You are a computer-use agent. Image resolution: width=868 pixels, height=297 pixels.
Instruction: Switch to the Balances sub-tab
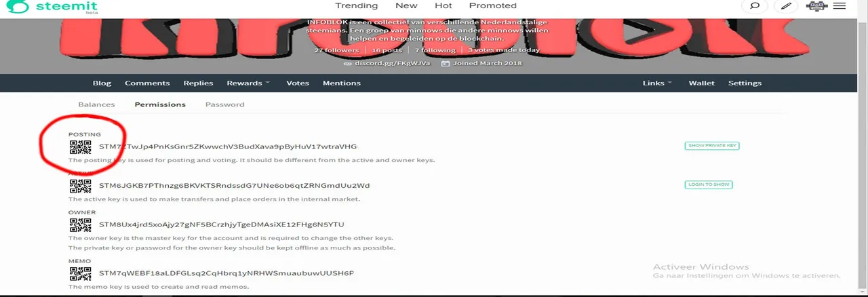click(x=96, y=104)
